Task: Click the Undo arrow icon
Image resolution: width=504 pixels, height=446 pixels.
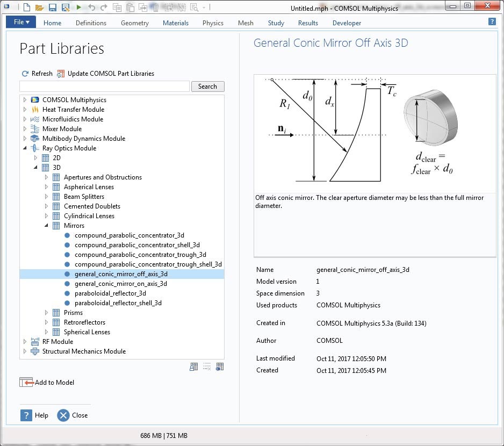Action: point(91,8)
